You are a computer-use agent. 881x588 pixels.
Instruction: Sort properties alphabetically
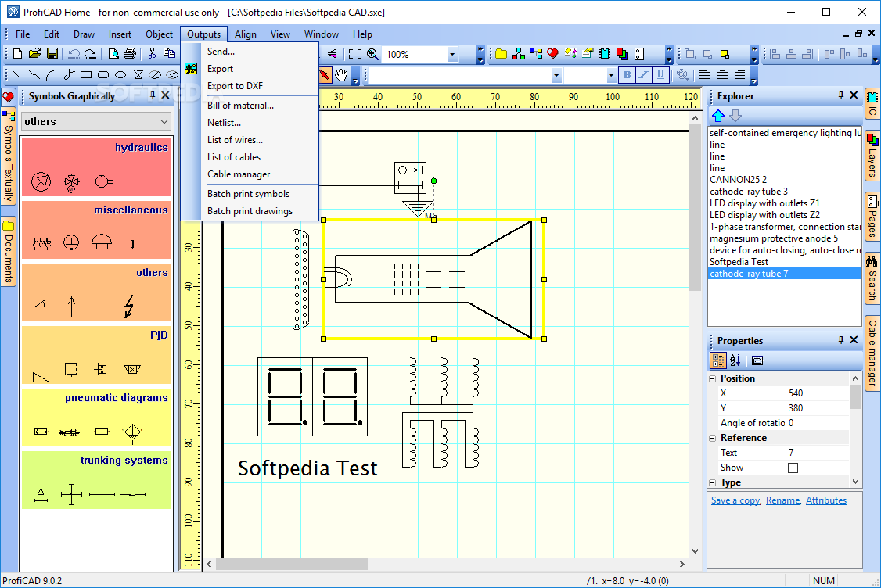click(735, 360)
